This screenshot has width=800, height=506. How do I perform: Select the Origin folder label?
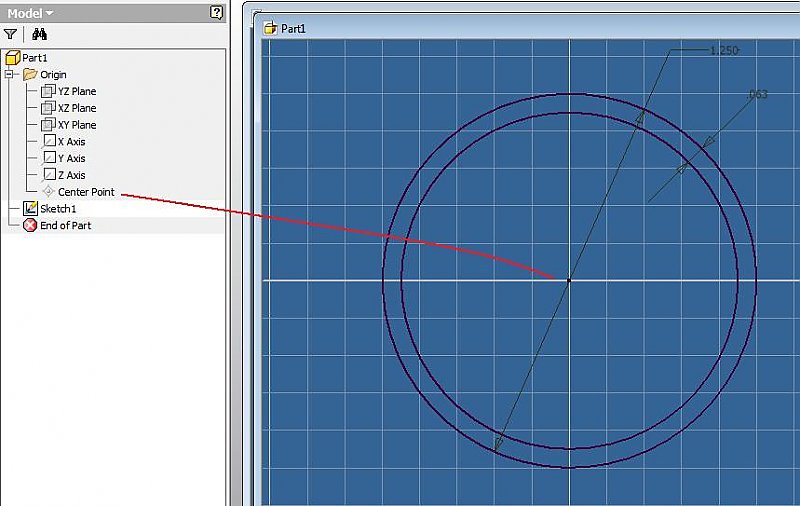click(53, 74)
